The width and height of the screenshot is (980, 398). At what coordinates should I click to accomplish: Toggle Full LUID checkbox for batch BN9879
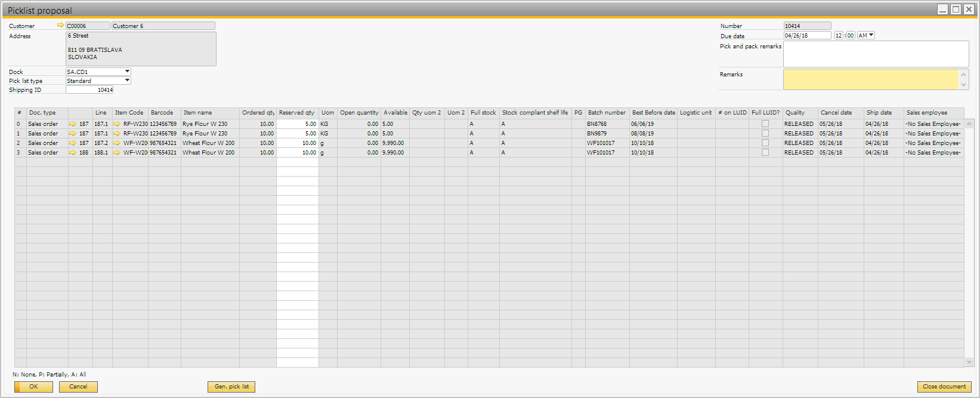point(765,134)
